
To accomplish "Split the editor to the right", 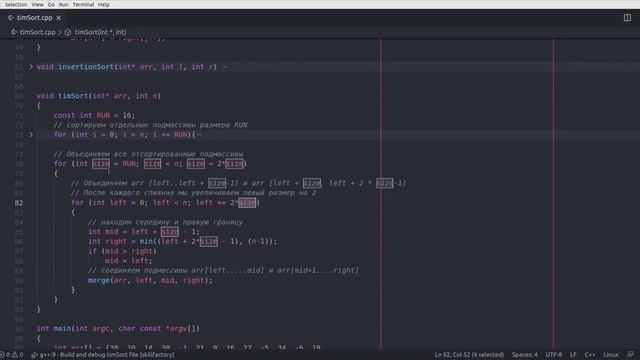I will [x=627, y=18].
